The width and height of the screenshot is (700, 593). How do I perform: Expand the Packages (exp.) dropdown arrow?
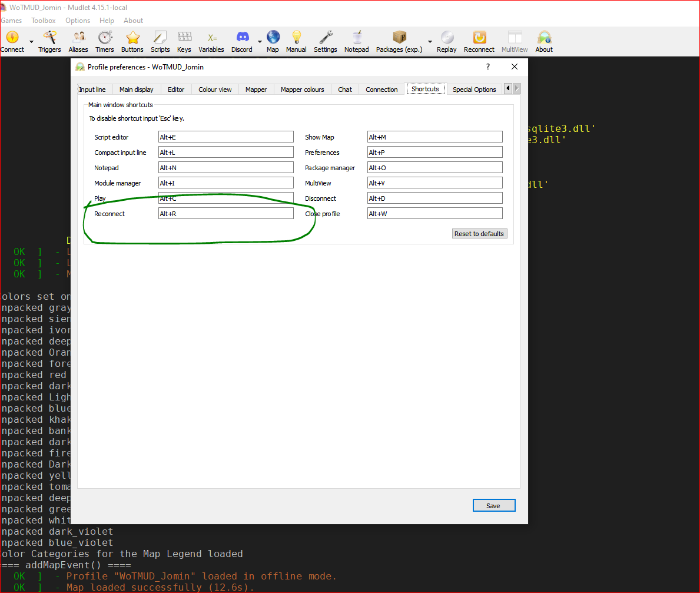pyautogui.click(x=430, y=42)
